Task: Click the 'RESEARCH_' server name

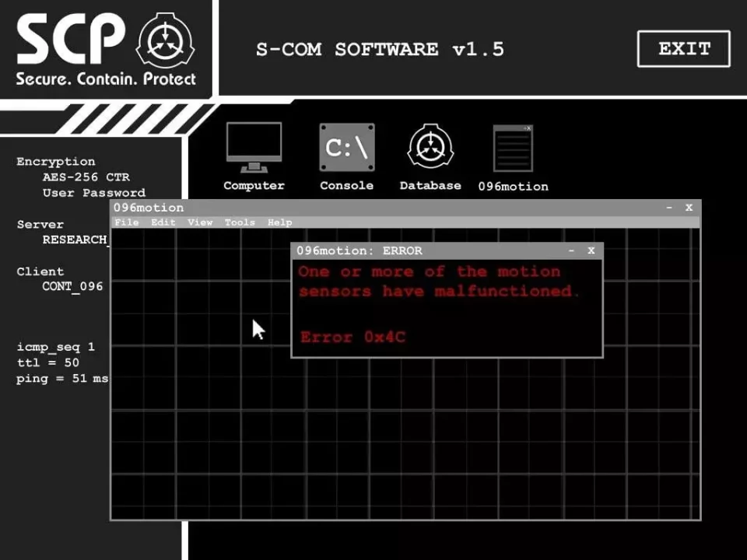Action: click(x=75, y=240)
